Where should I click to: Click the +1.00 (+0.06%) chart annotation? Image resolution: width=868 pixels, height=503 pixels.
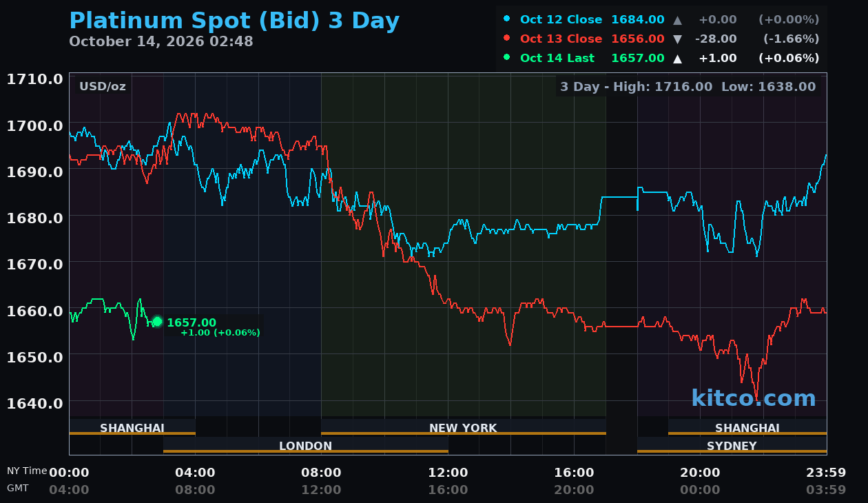click(x=220, y=333)
